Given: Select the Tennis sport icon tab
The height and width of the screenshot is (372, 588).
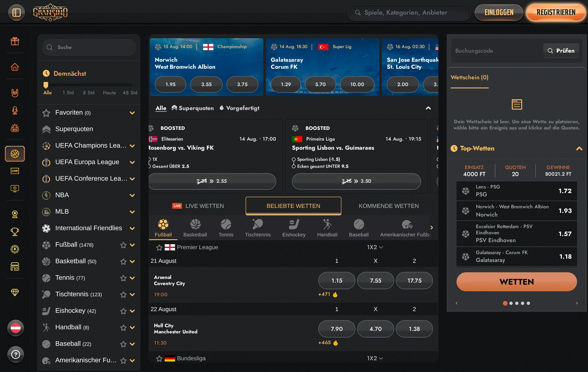Looking at the screenshot, I should pyautogui.click(x=226, y=228).
